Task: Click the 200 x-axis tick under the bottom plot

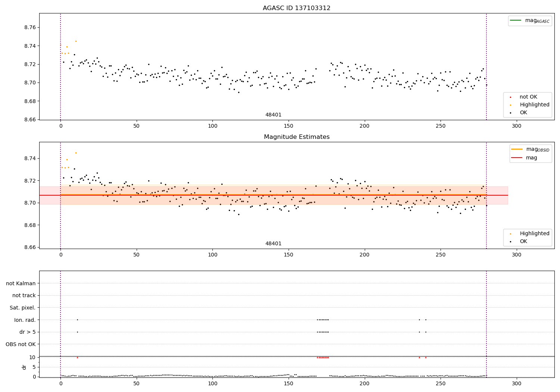Action: click(364, 383)
